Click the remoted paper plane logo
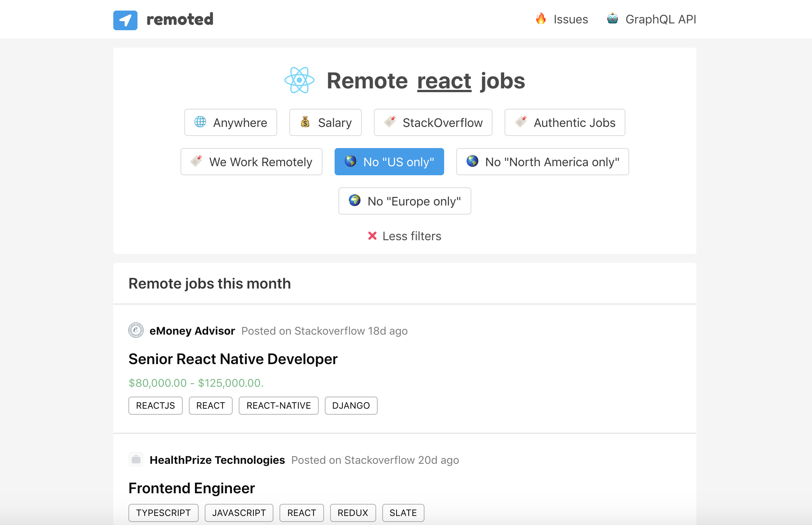812x525 pixels. (x=125, y=20)
